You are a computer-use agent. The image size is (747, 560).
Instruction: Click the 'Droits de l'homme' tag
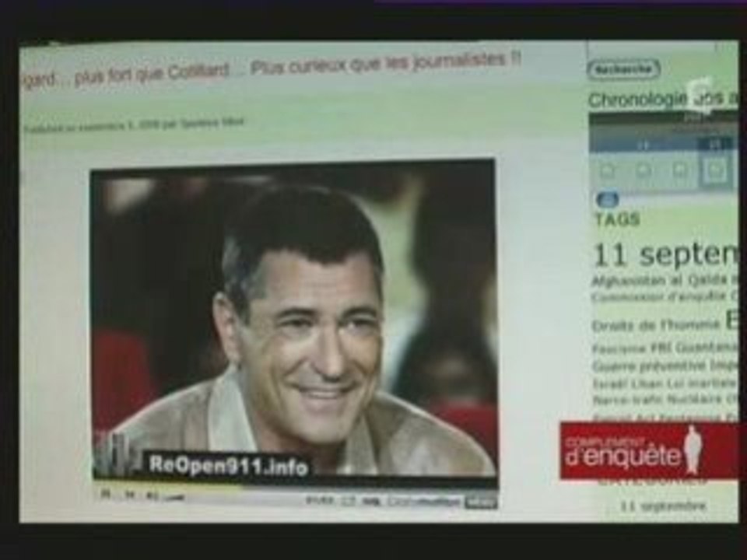[655, 325]
